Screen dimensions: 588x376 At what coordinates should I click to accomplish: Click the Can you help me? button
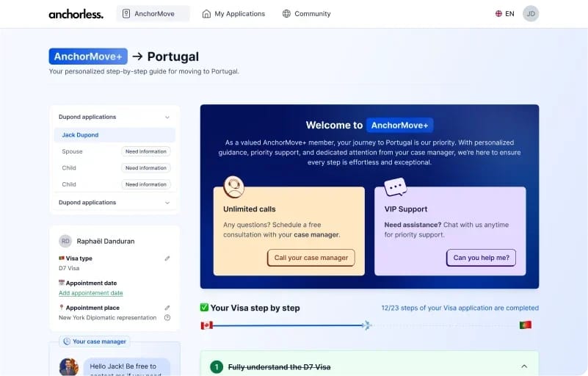point(481,258)
